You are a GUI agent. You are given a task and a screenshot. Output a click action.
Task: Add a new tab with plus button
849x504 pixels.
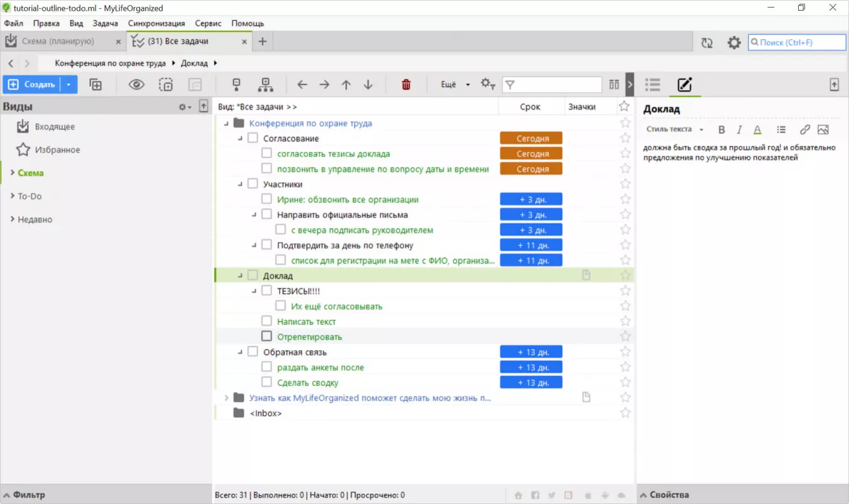click(x=262, y=41)
